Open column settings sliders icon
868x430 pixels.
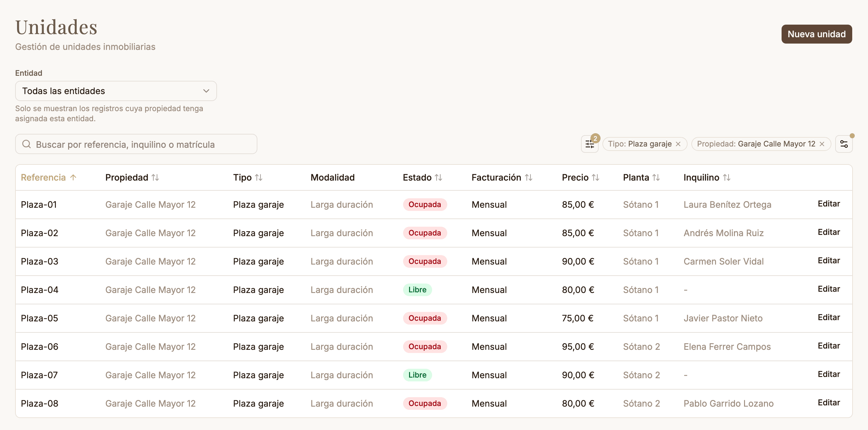click(x=844, y=144)
